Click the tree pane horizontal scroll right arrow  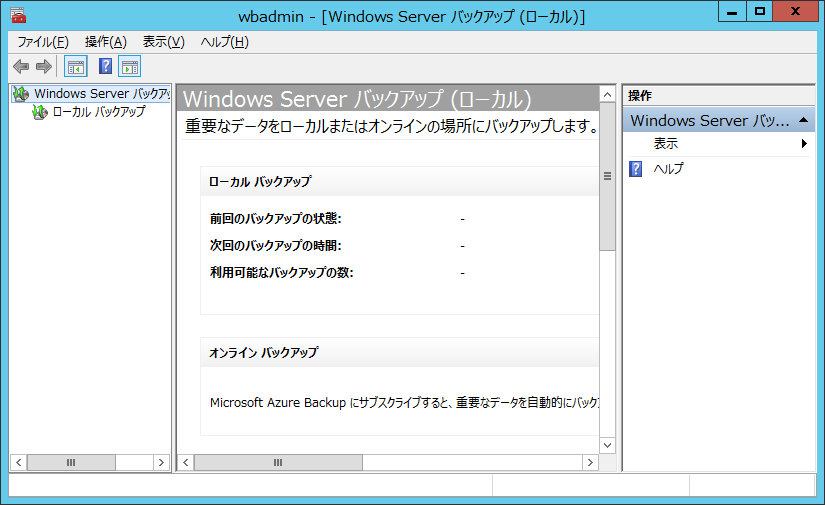point(161,463)
